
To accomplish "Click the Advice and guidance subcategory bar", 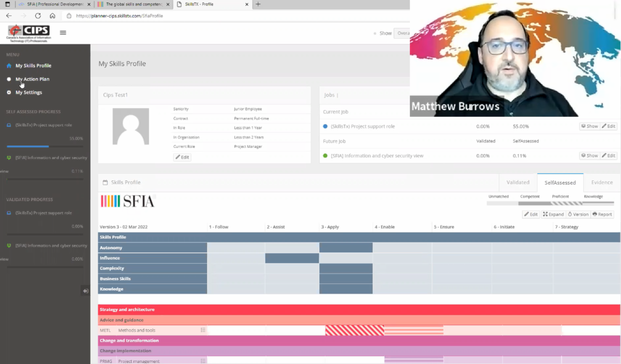I will [x=359, y=320].
